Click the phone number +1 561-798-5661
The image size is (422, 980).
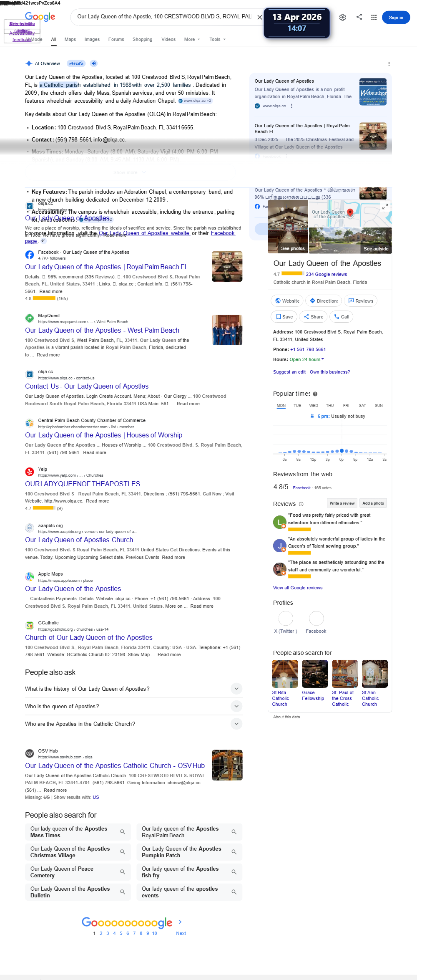[308, 350]
